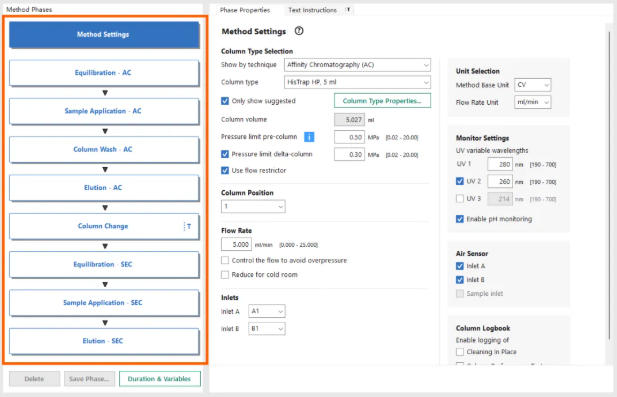617x397 pixels.
Task: Click the Flow Rate input field
Action: tap(236, 244)
